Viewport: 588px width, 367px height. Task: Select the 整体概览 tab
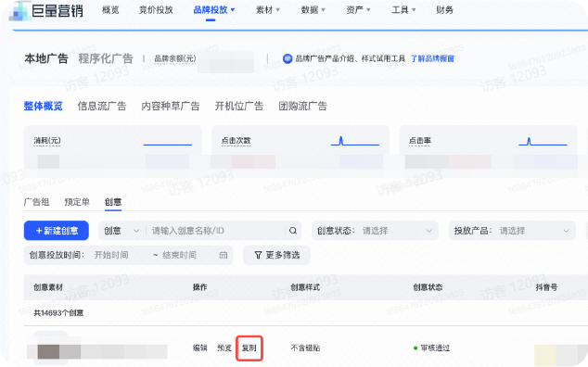pos(43,106)
